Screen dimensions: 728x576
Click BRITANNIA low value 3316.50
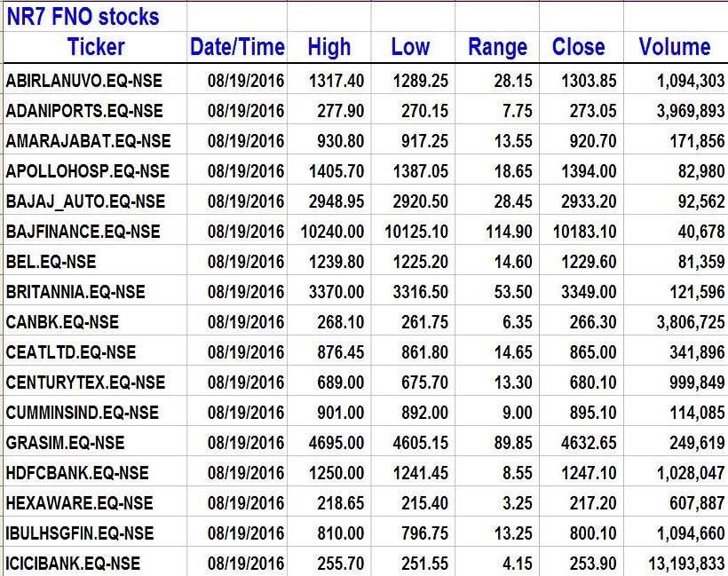point(420,292)
